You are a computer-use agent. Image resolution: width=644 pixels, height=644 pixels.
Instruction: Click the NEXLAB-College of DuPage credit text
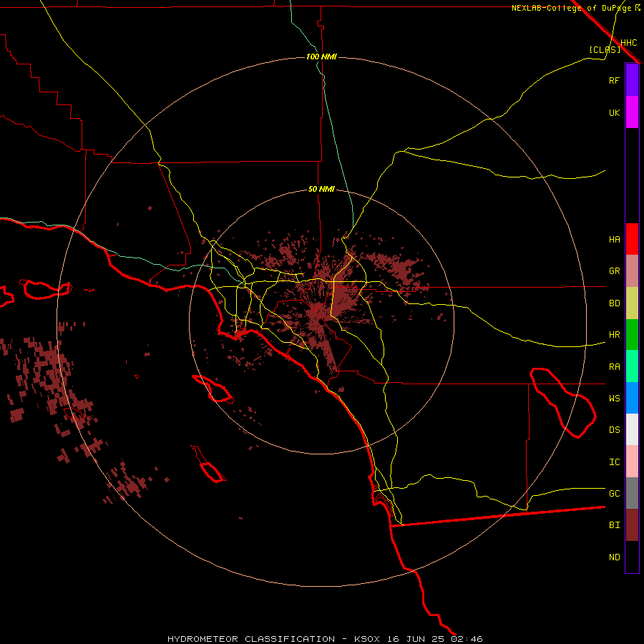(571, 8)
